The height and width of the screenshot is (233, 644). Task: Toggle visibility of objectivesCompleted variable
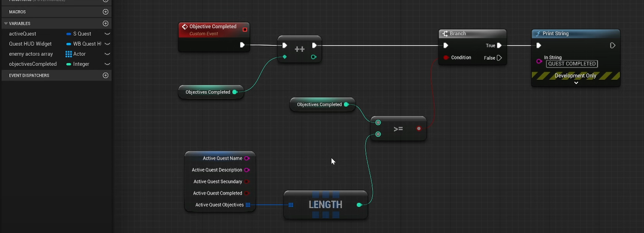click(x=107, y=64)
